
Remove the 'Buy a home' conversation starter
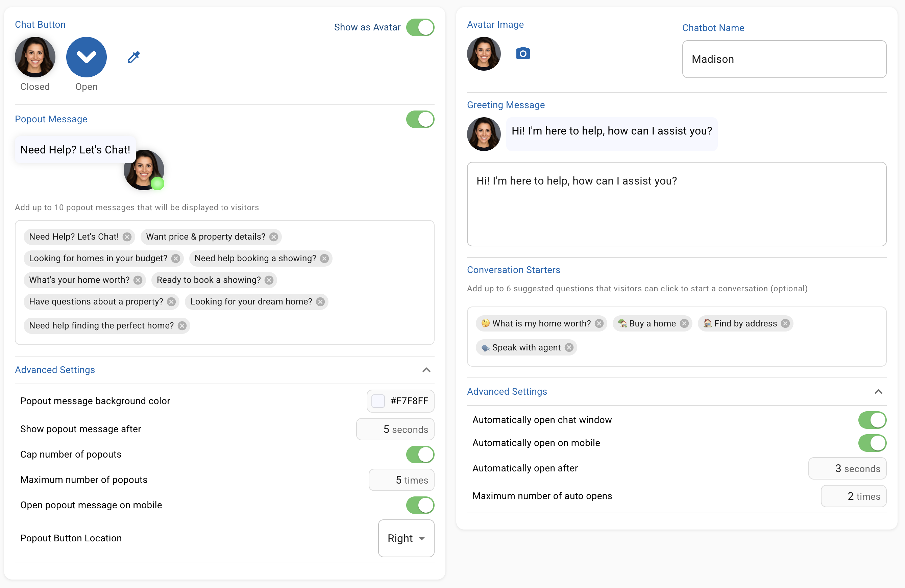coord(684,324)
